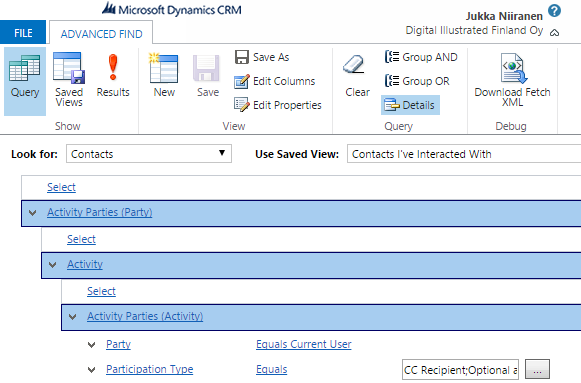Click the Activity Parties (Activity) link

coord(145,316)
